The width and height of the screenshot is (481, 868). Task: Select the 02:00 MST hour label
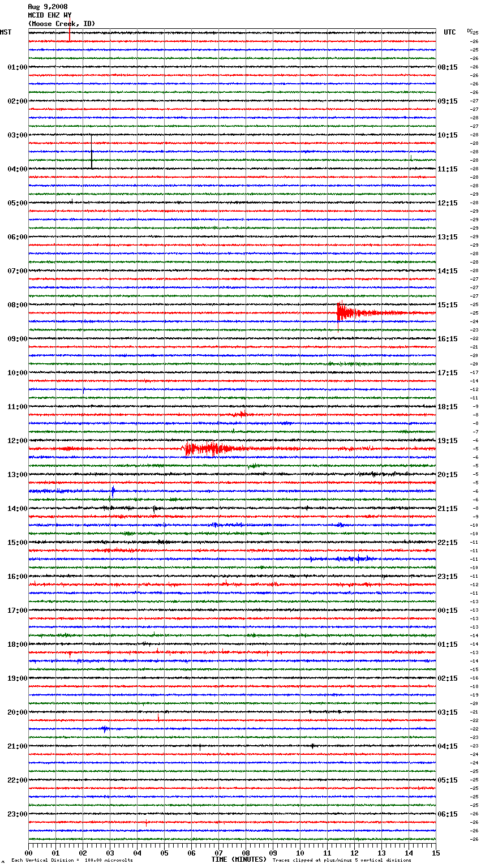tap(18, 101)
